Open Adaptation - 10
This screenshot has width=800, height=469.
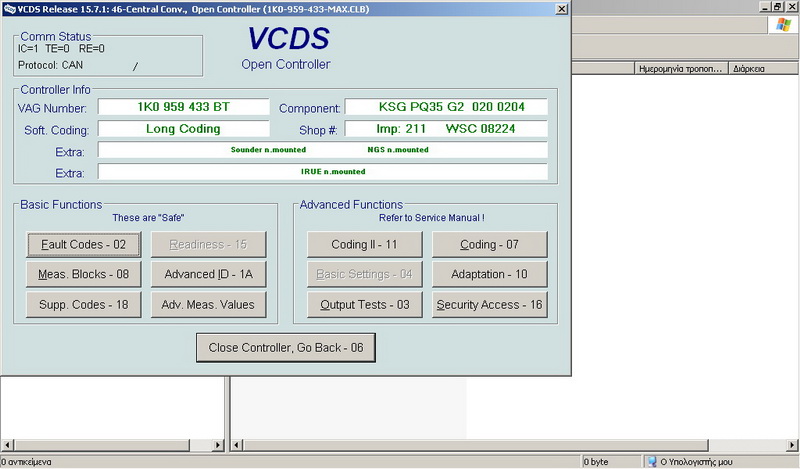coord(489,275)
